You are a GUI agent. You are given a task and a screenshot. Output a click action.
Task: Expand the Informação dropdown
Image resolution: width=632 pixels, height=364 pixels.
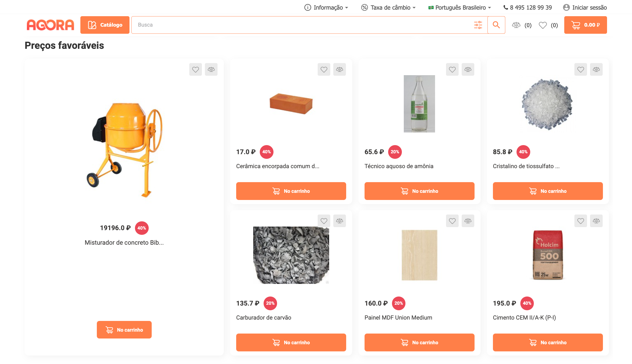(x=326, y=7)
